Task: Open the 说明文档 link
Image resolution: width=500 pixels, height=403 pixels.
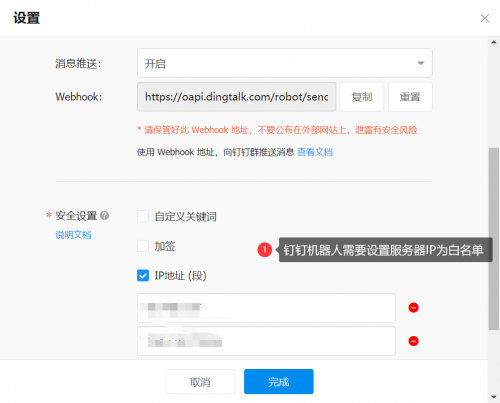Action: point(73,235)
